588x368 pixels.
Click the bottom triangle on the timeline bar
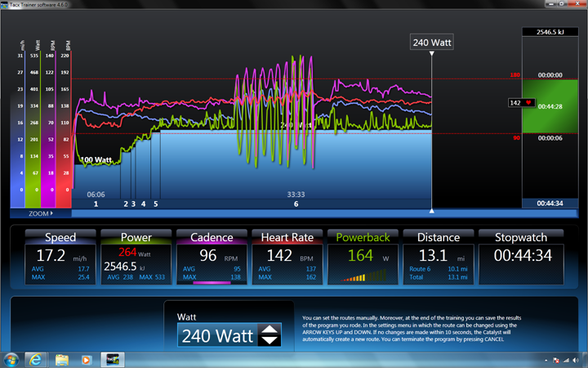pos(432,211)
